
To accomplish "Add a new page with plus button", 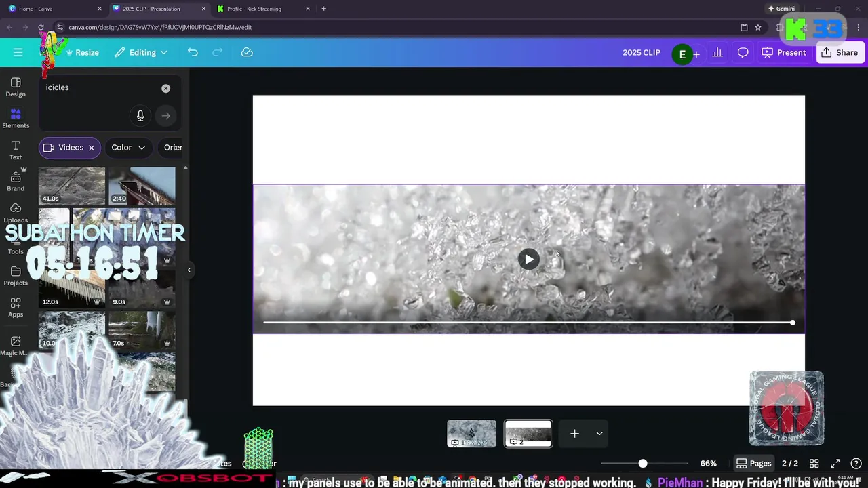I will [x=574, y=434].
